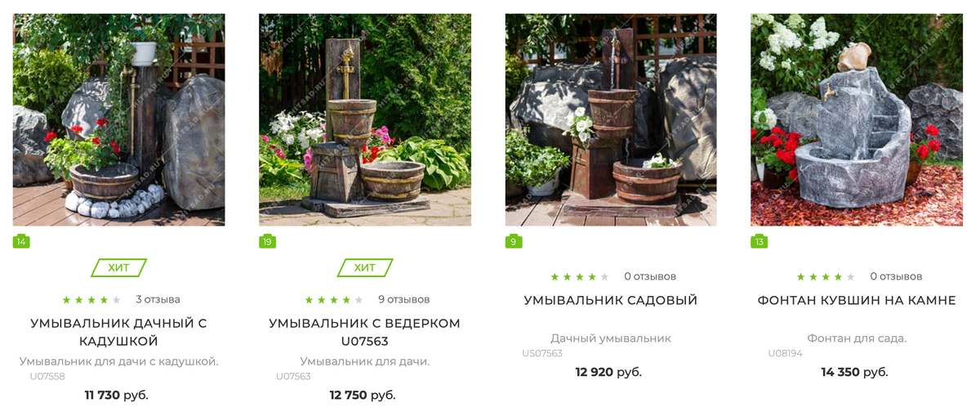
Task: Open the 3 отзыва reviews link
Action: pos(158,299)
